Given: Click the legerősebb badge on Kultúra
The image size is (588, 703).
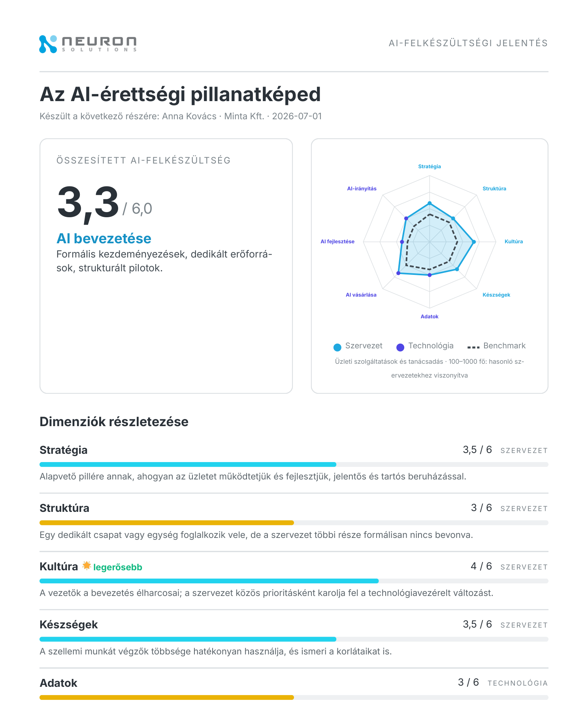Looking at the screenshot, I should pyautogui.click(x=118, y=567).
